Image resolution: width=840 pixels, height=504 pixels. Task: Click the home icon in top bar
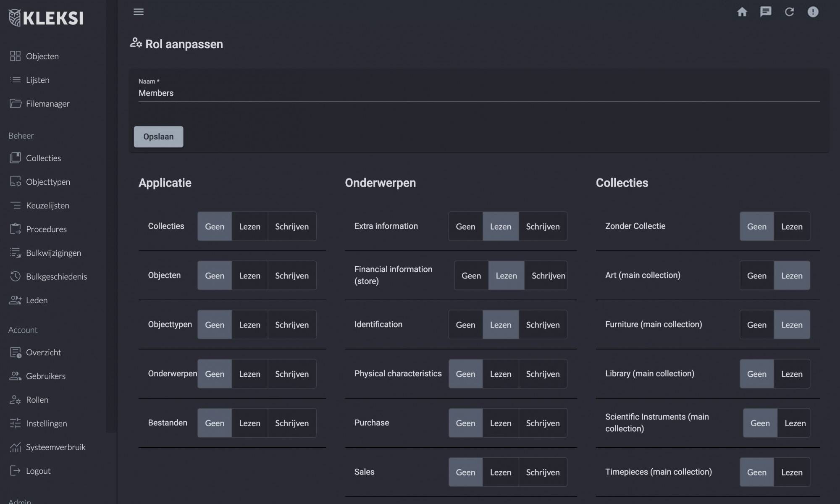point(742,12)
